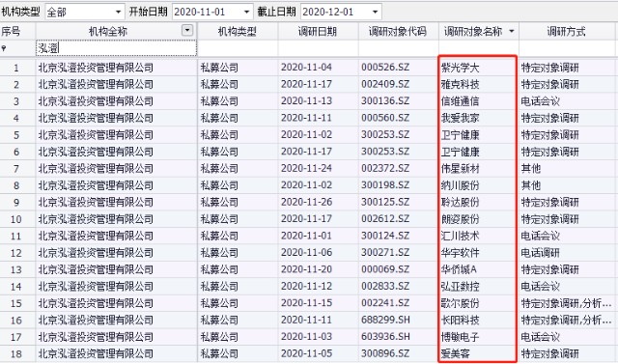618x364 pixels.
Task: Sort by the 调研方式 column header
Action: point(568,31)
